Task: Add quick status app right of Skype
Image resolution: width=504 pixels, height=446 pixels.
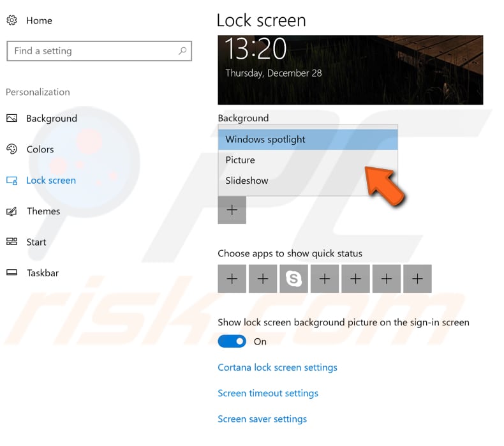Action: tap(325, 278)
